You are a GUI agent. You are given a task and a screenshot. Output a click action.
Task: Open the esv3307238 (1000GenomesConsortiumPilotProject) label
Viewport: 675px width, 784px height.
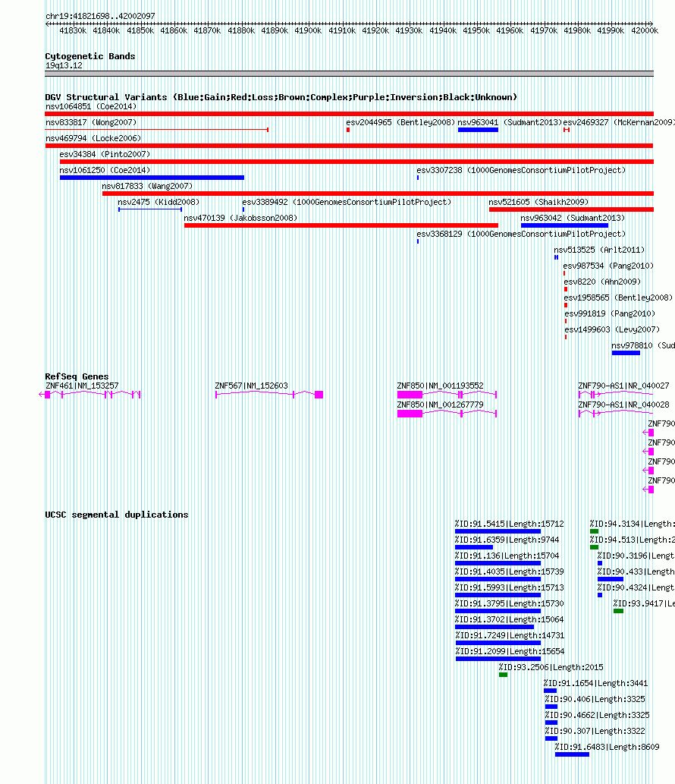point(521,171)
